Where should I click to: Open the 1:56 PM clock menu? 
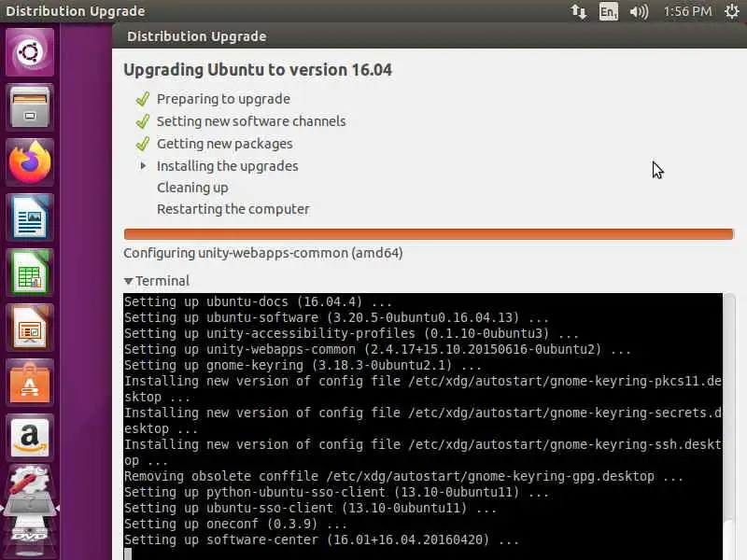687,11
